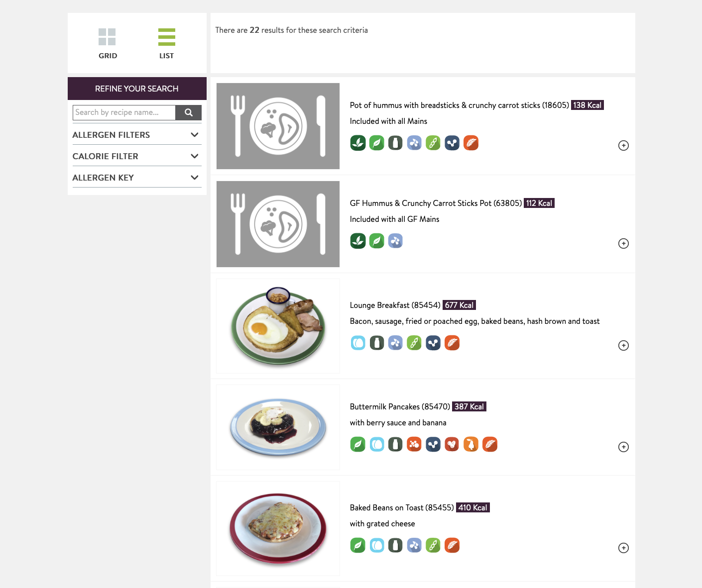This screenshot has width=702, height=588.
Task: Expand Buttermilk Pancakes details plus icon
Action: coord(623,447)
